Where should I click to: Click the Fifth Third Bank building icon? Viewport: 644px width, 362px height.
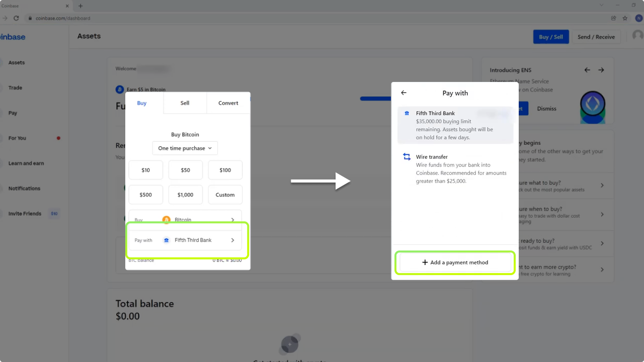[407, 114]
